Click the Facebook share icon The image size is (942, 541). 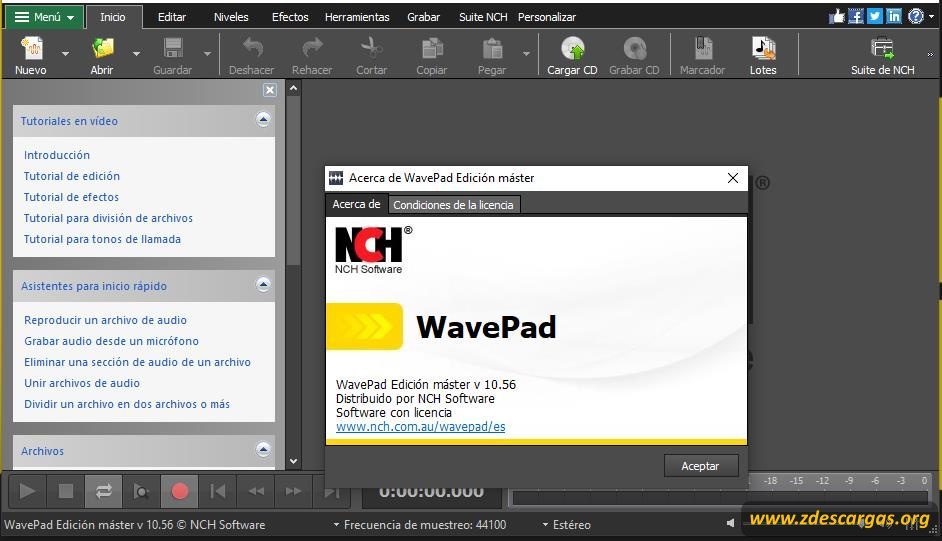coord(855,16)
